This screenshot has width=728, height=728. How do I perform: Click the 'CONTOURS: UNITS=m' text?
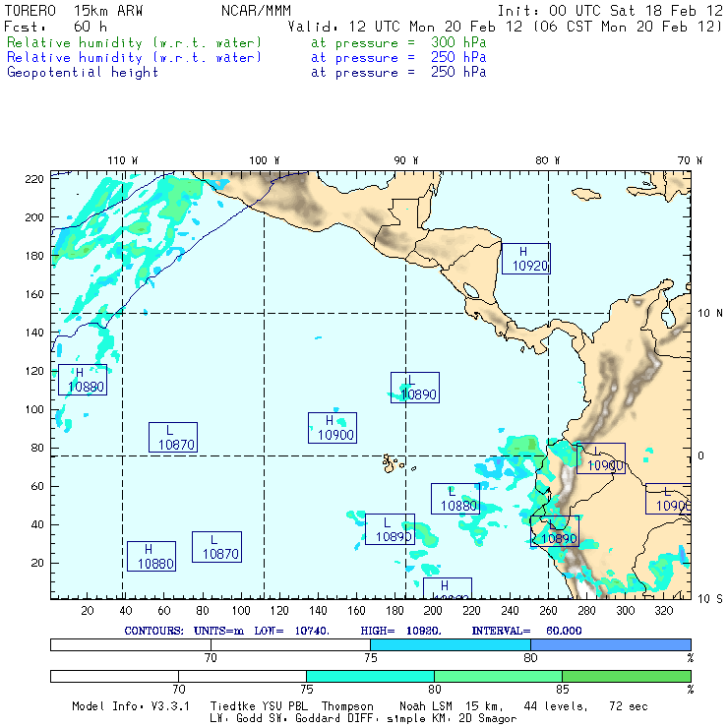click(184, 631)
